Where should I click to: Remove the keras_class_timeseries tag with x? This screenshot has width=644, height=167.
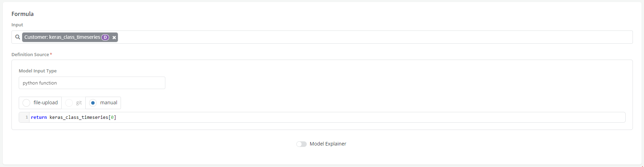point(114,37)
